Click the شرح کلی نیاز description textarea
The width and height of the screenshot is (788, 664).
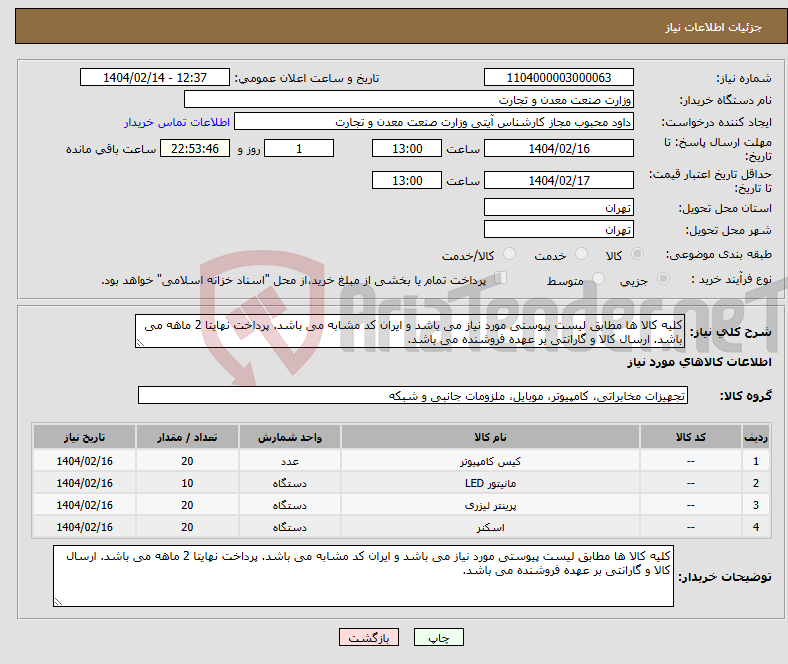410,331
